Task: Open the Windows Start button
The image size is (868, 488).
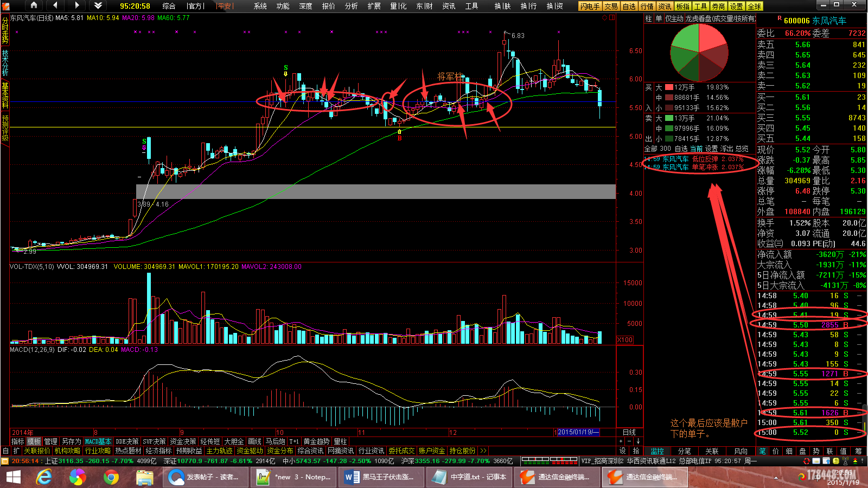Action: point(14,477)
